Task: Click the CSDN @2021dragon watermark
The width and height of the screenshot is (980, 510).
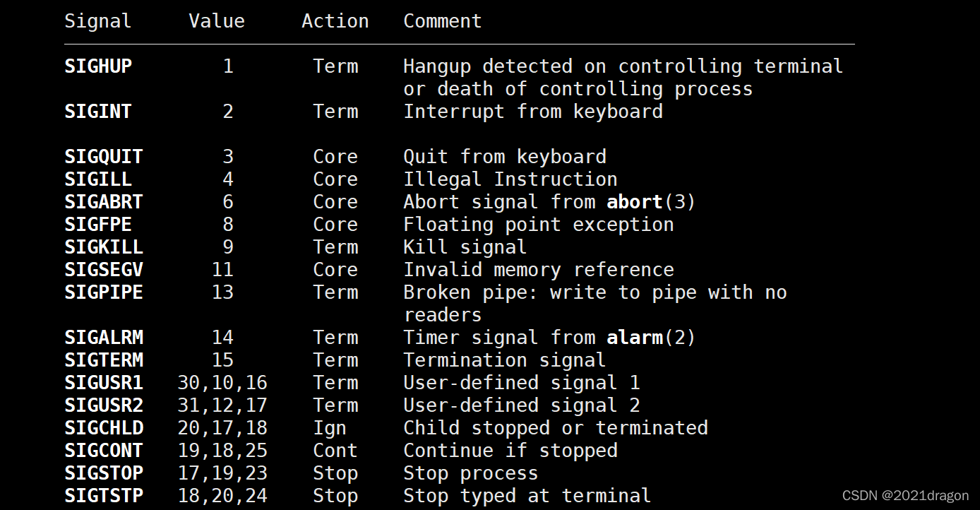Action: click(x=907, y=497)
